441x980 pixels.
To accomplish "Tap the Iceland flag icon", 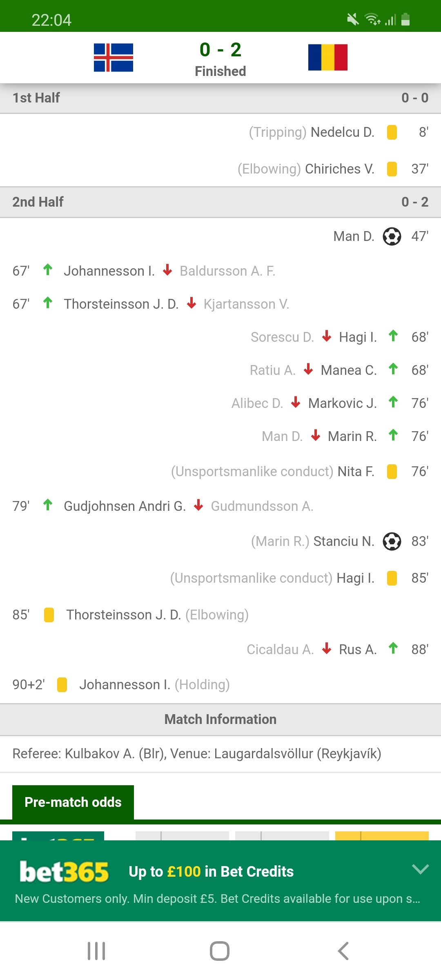I will (x=114, y=58).
